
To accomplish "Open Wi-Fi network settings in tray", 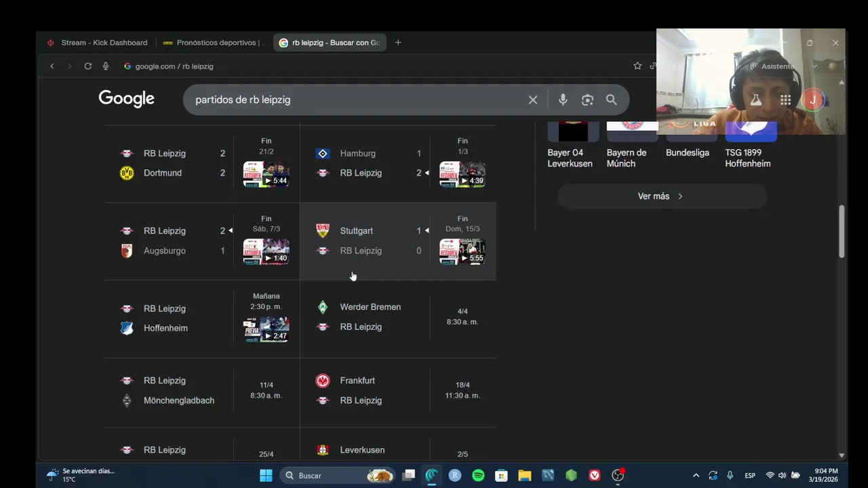I will tap(770, 475).
